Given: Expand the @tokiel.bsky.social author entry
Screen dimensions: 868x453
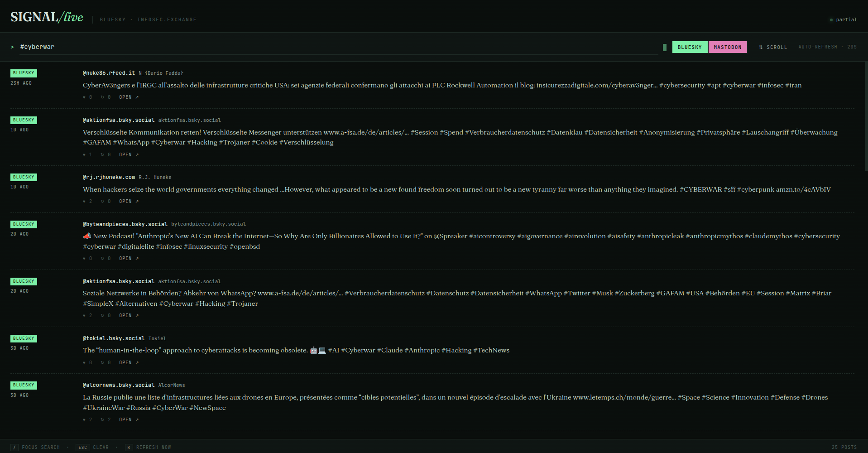Looking at the screenshot, I should (114, 338).
